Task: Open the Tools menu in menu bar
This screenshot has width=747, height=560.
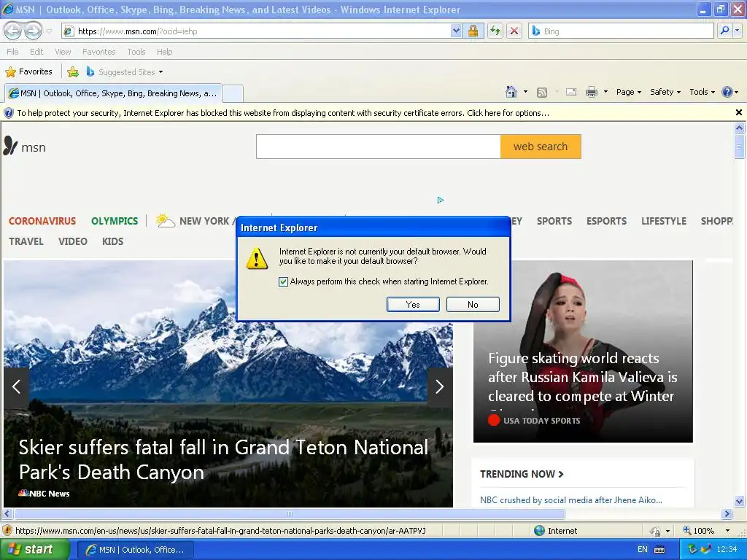Action: pos(136,52)
